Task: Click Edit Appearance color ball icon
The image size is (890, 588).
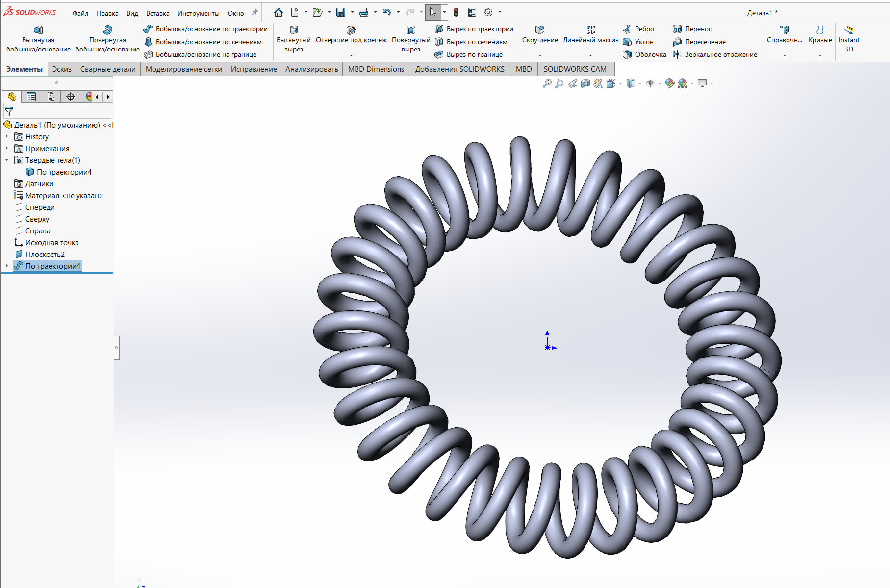Action: click(669, 84)
